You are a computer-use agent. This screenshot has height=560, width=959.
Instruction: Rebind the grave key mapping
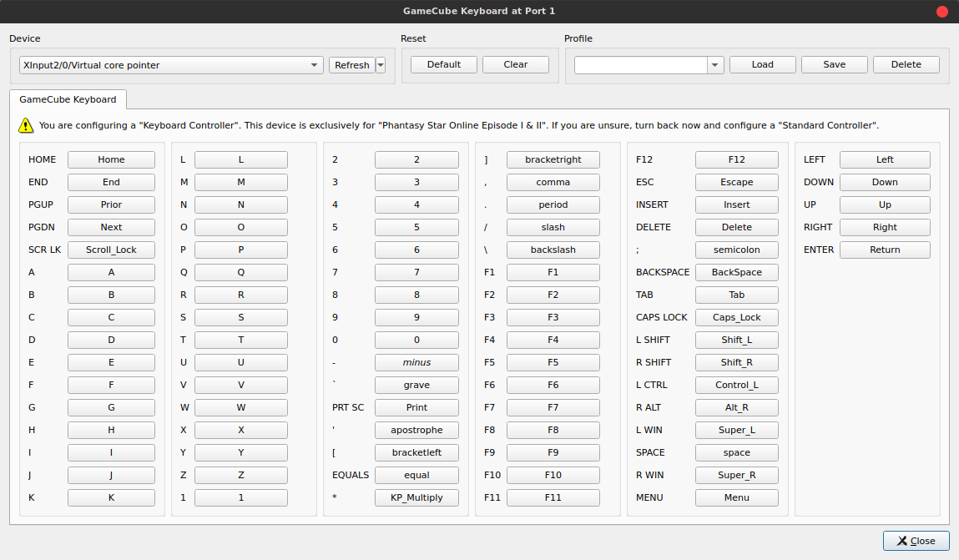coord(416,385)
